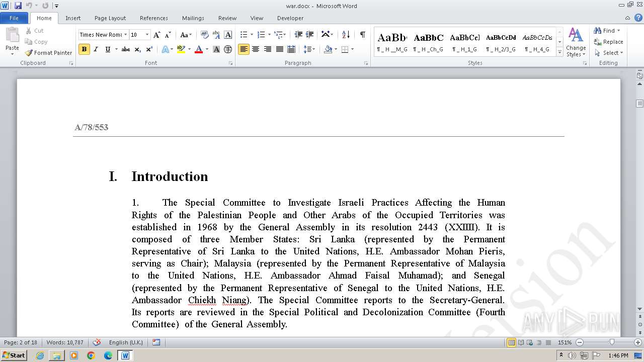Image resolution: width=644 pixels, height=362 pixels.
Task: Toggle Align Text Right
Action: pyautogui.click(x=268, y=49)
